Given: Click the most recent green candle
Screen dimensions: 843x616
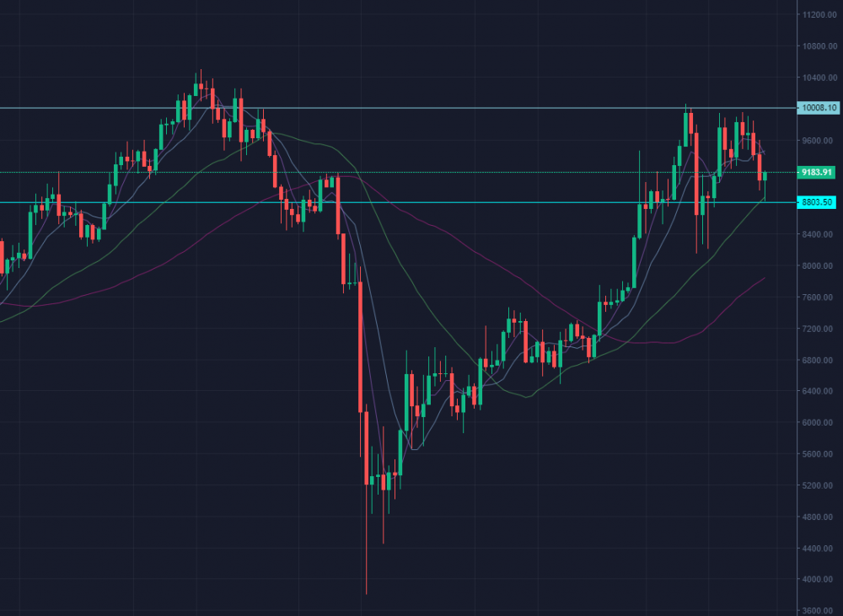Looking at the screenshot, I should [765, 175].
